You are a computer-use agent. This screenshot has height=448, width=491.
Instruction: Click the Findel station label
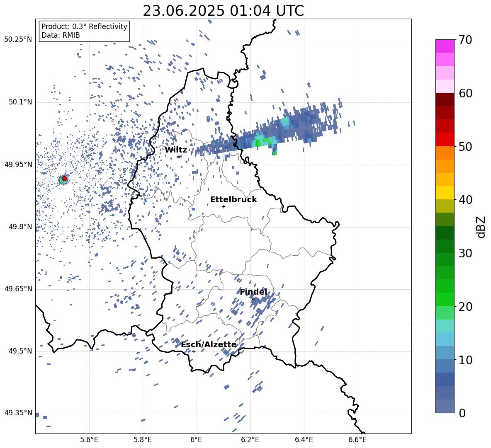point(253,292)
